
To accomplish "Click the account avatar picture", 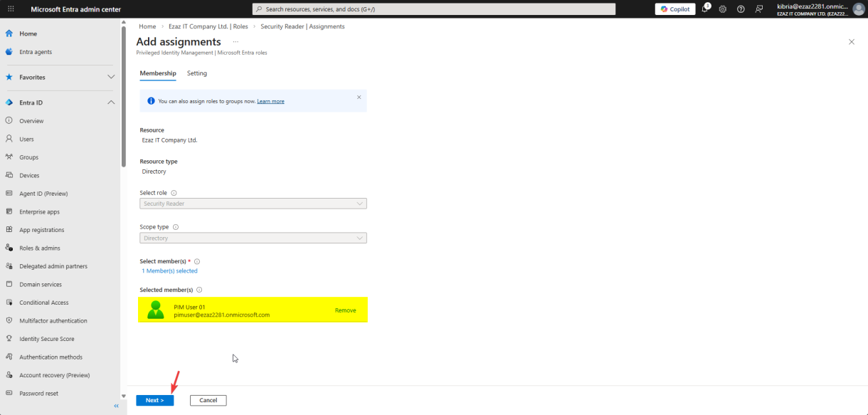I will click(859, 9).
